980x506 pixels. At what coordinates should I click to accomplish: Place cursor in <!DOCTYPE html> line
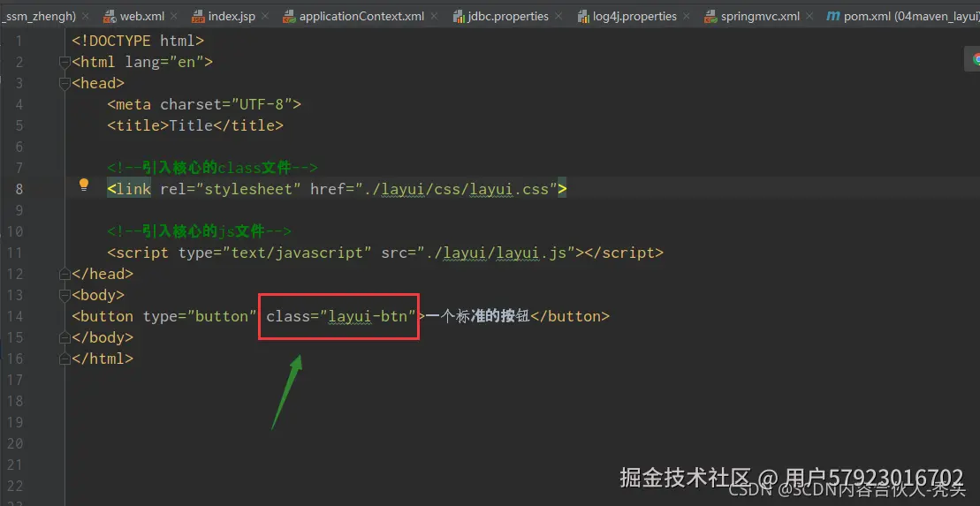(138, 42)
